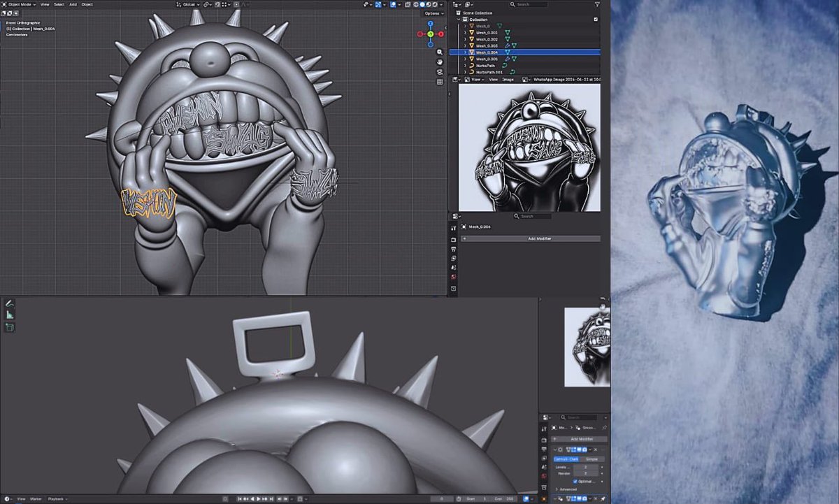Image resolution: width=839 pixels, height=504 pixels.
Task: Open the Output tab in lower Properties editor
Action: click(544, 449)
